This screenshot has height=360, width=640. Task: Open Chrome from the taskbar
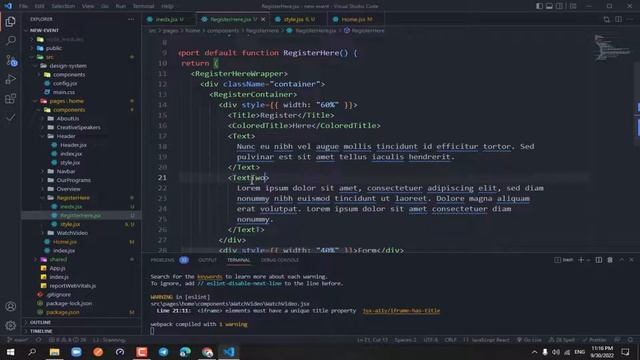click(x=207, y=352)
